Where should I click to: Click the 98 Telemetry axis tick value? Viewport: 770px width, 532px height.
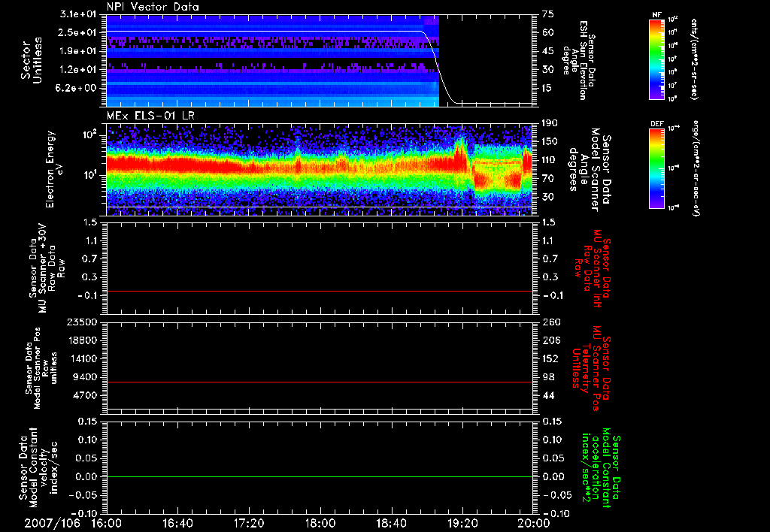tap(548, 377)
